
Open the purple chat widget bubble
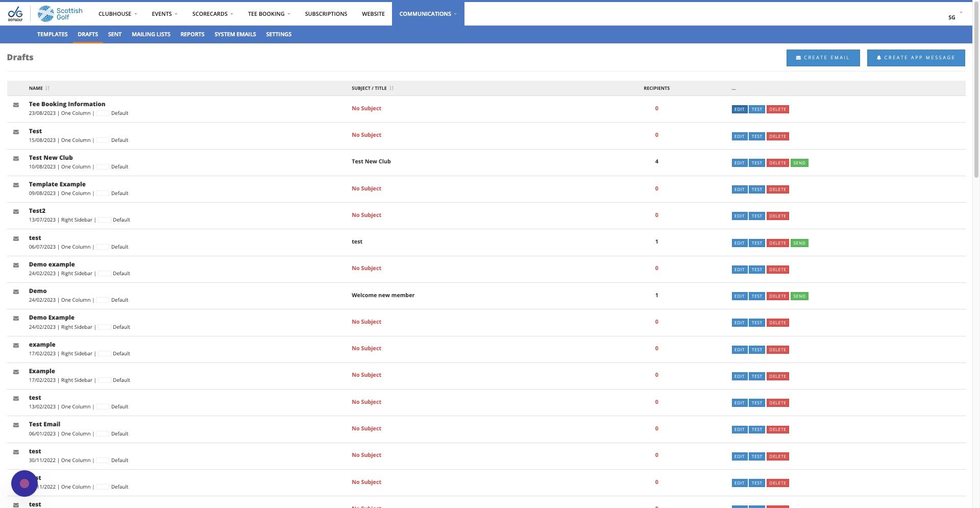coord(24,483)
